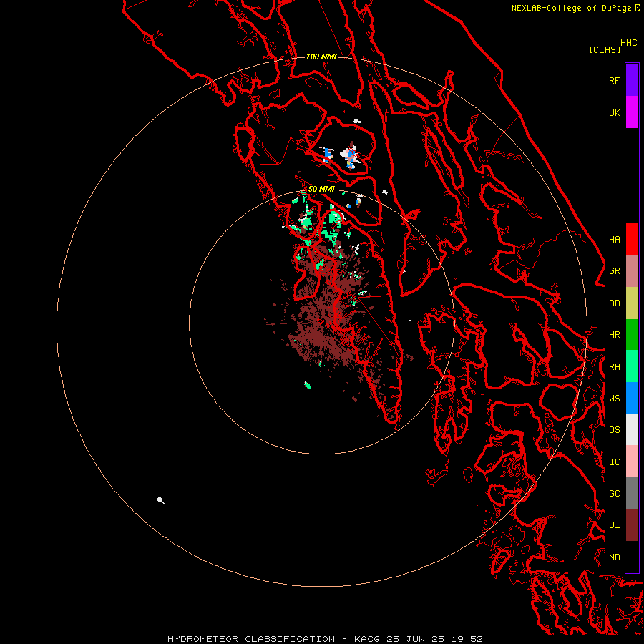Click the GC legend label
The width and height of the screenshot is (644, 644).
[614, 493]
